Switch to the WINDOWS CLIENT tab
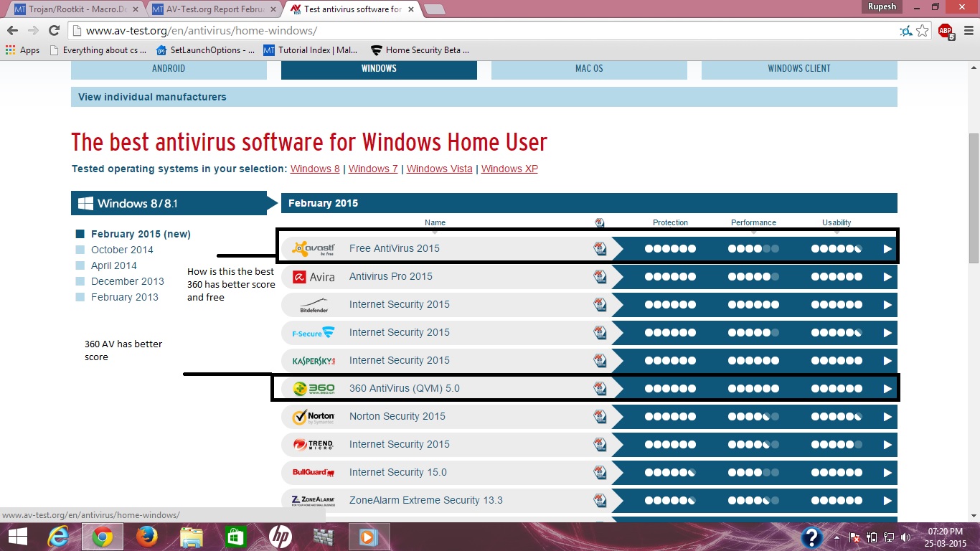Screen dimensions: 980x551 tap(799, 69)
